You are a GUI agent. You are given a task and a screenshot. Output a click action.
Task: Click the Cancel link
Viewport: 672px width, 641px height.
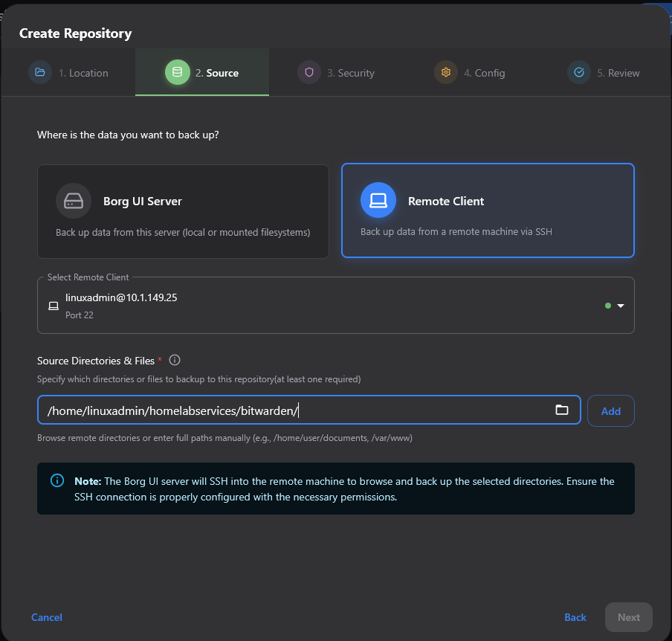click(46, 617)
